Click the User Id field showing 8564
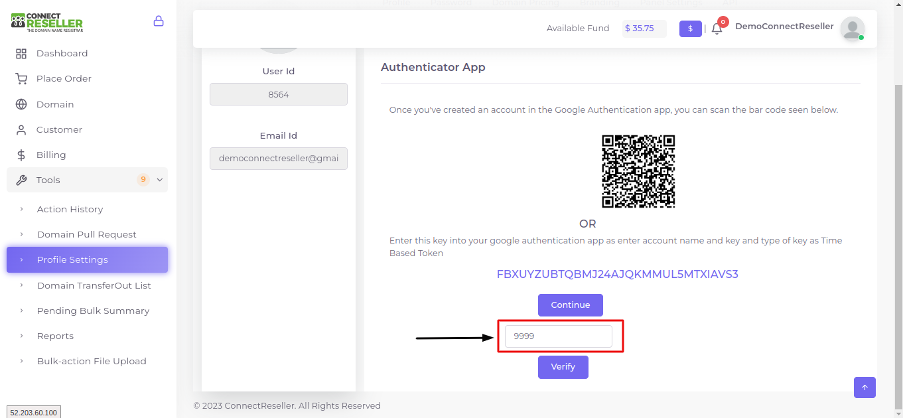 pos(278,95)
